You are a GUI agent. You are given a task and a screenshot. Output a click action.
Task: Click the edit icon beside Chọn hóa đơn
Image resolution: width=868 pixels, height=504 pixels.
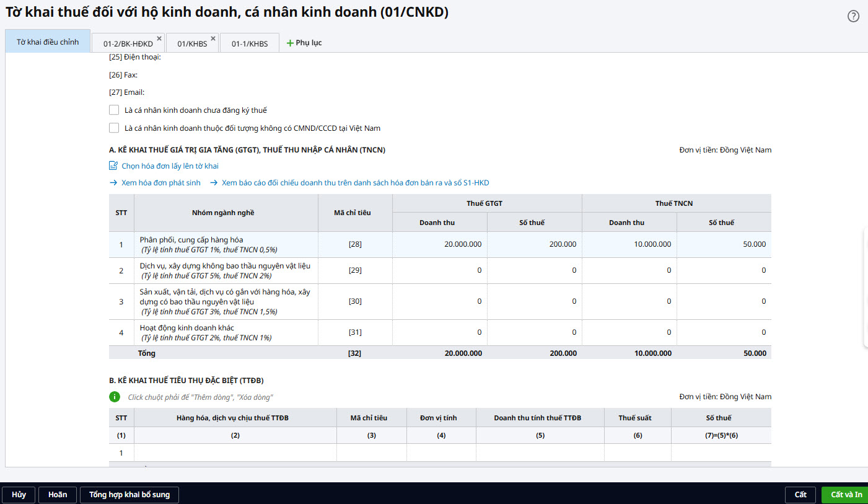[113, 166]
